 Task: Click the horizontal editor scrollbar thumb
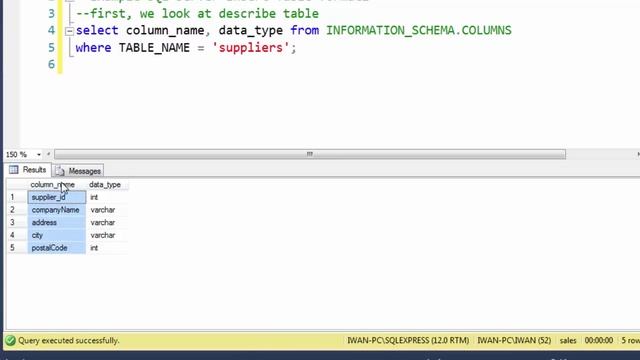tap(310, 154)
